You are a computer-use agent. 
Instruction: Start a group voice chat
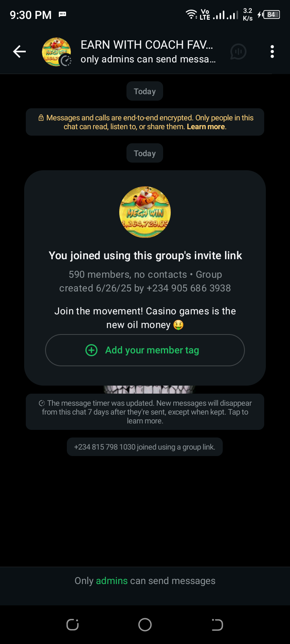[238, 52]
